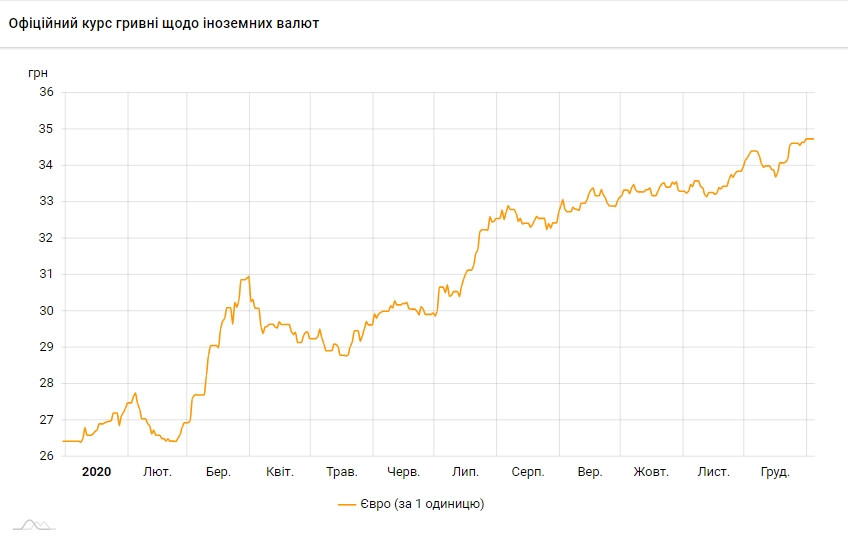Select the Черв. month on the axis
This screenshot has width=848, height=536.
(x=403, y=472)
